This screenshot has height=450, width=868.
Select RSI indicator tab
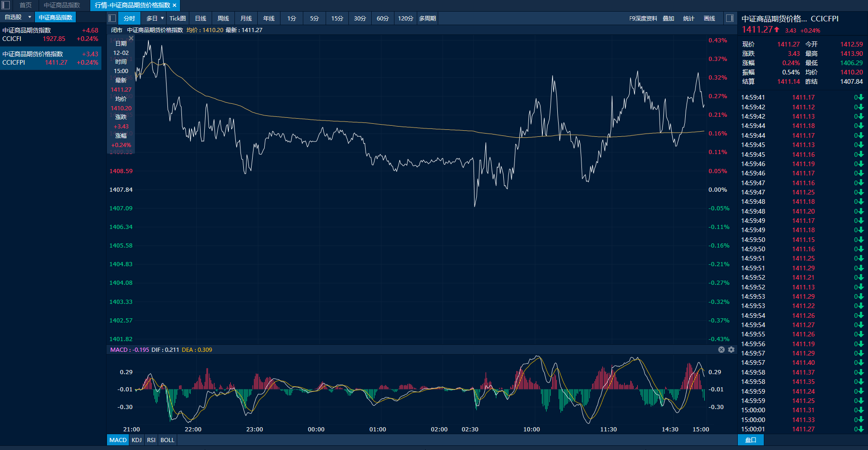[x=151, y=440]
